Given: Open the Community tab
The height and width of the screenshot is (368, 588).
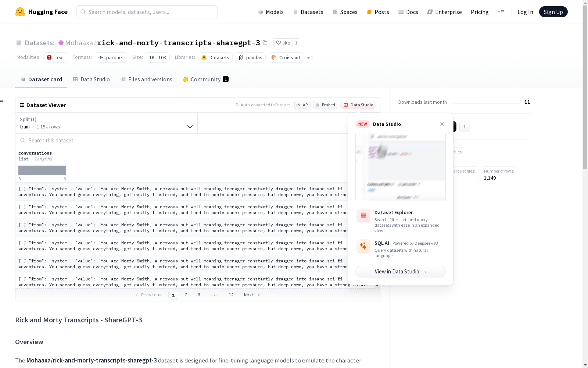Looking at the screenshot, I should 206,79.
